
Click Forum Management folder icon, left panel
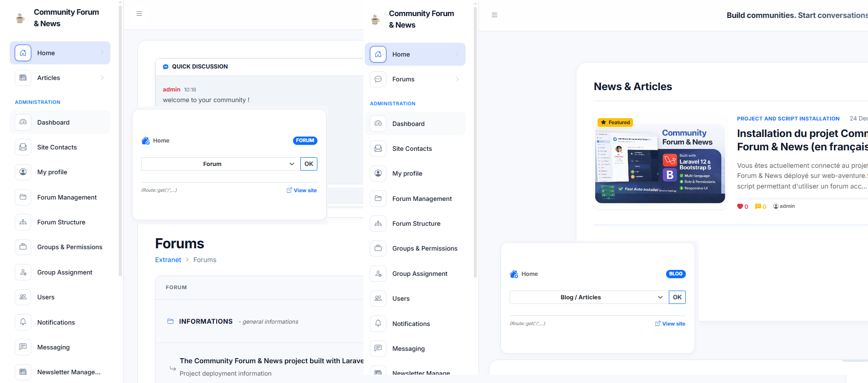(x=23, y=197)
